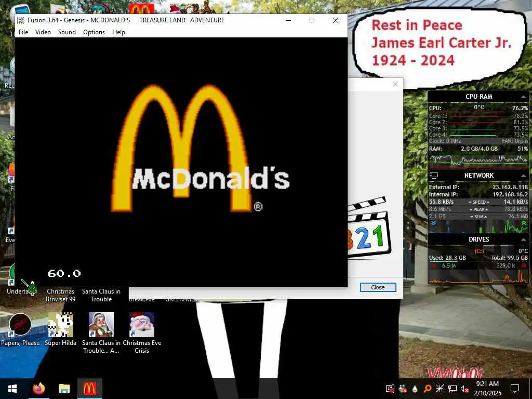Open network status tray icon
Image resolution: width=532 pixels, height=399 pixels.
click(x=453, y=389)
